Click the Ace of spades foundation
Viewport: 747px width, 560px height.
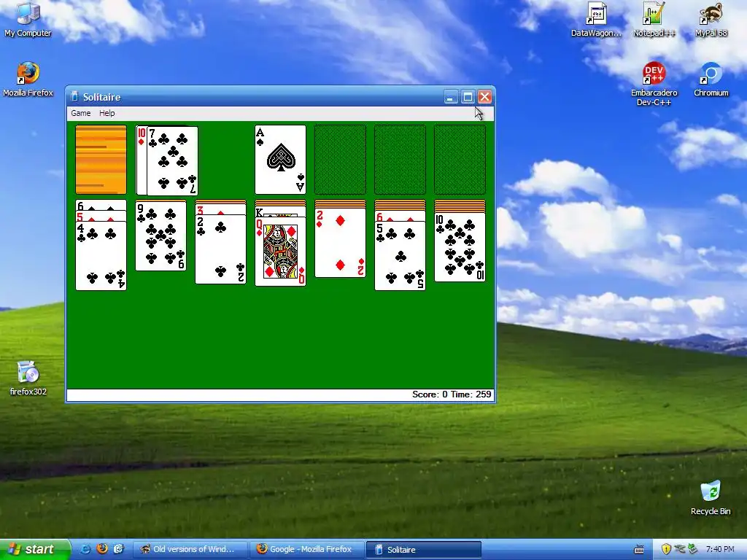[x=281, y=160]
